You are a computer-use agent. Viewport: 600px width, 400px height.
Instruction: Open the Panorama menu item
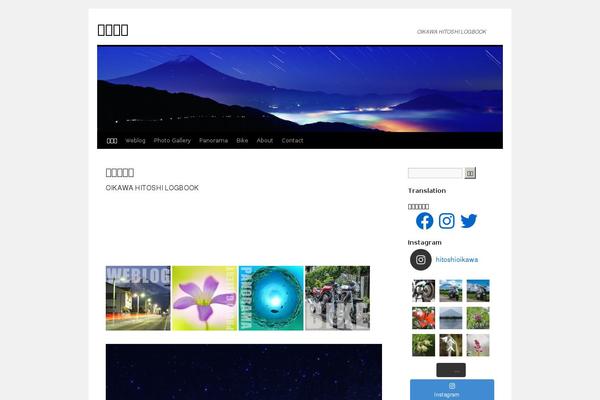click(214, 140)
